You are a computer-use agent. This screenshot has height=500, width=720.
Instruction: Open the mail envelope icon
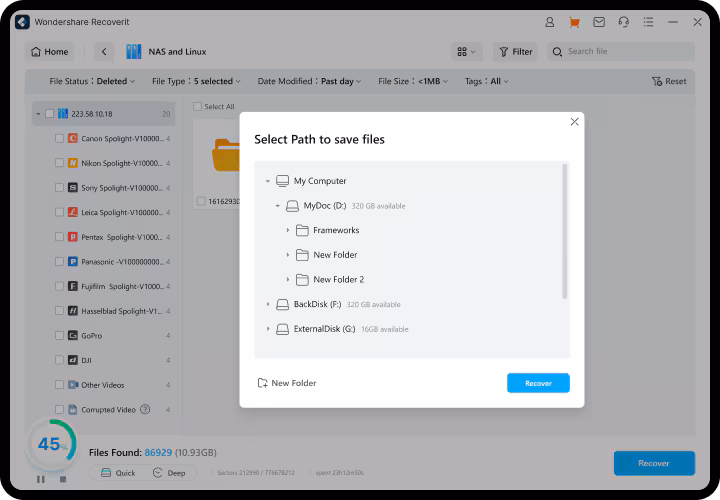[x=599, y=22]
